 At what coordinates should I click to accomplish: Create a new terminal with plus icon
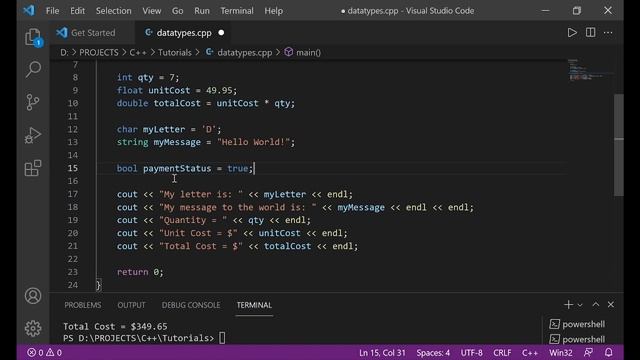click(x=568, y=304)
